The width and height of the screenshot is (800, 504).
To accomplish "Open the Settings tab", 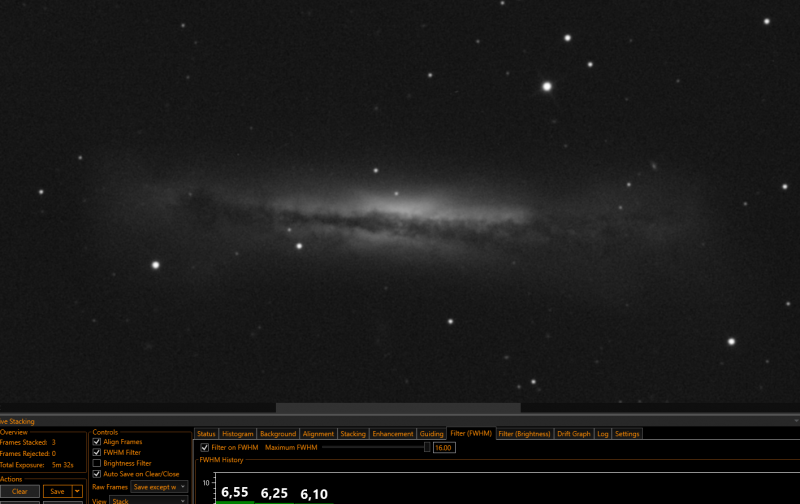I will tap(627, 434).
